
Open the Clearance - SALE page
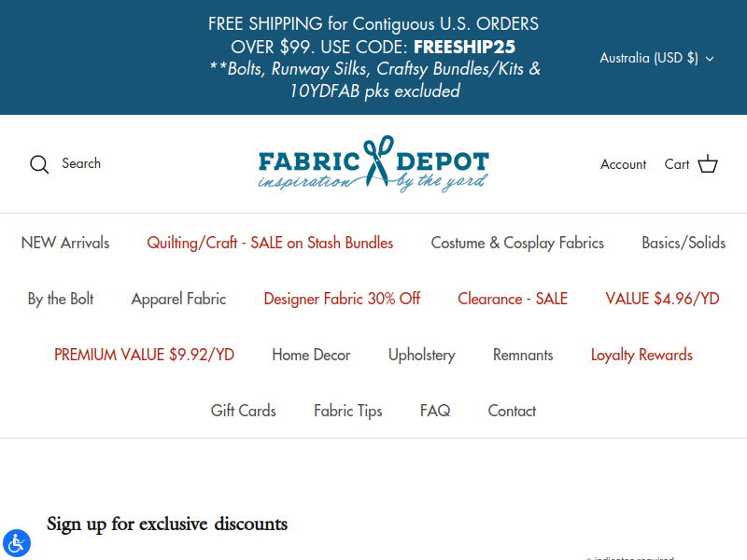pos(513,299)
